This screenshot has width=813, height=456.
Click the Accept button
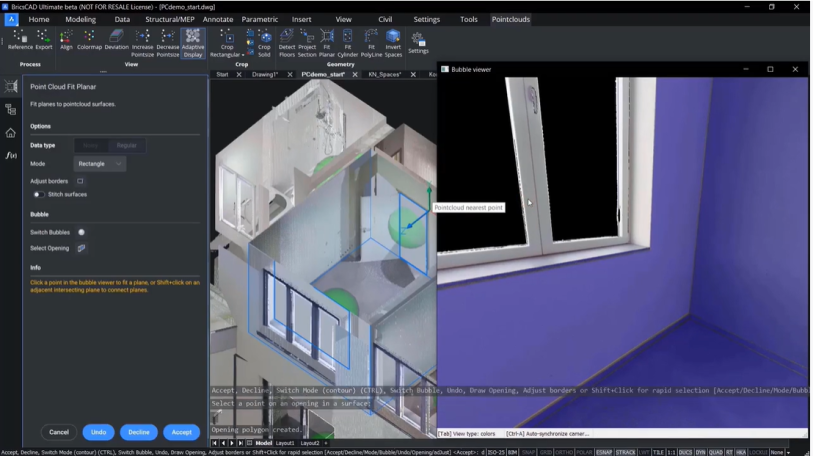[181, 432]
